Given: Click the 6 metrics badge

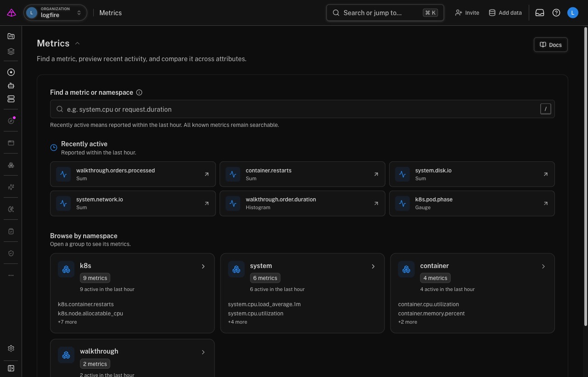Looking at the screenshot, I should 265,278.
